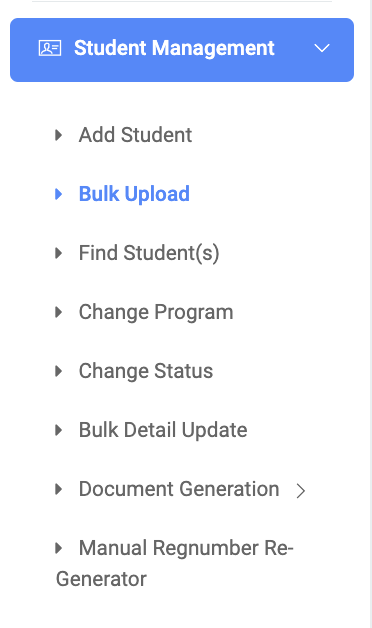Viewport: 372px width, 628px height.
Task: Expand the Document Generation submenu arrow
Action: point(301,491)
